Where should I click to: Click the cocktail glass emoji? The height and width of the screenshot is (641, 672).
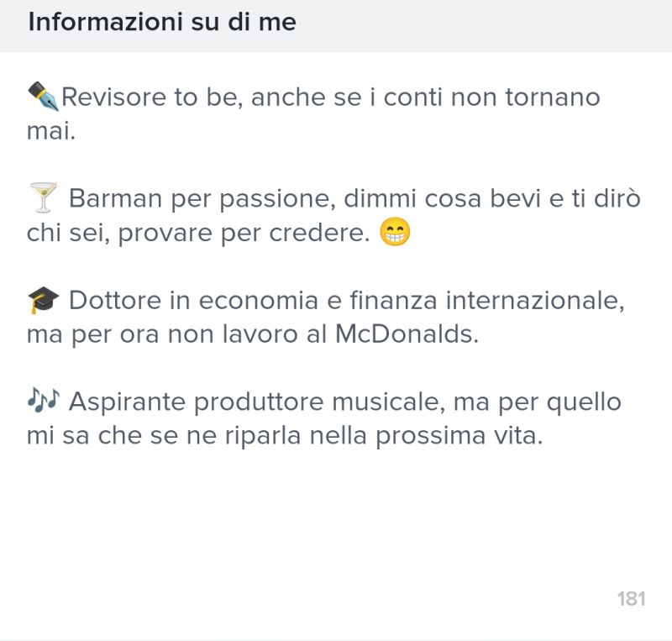pos(43,198)
